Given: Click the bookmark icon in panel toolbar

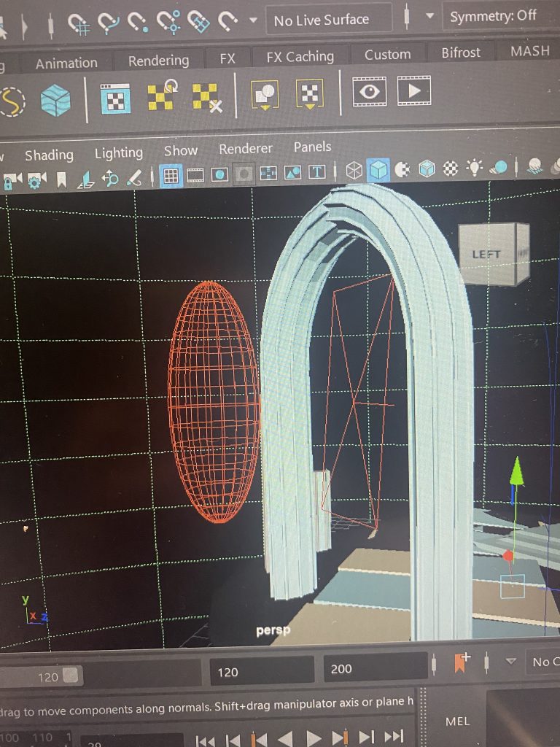Looking at the screenshot, I should 62,179.
